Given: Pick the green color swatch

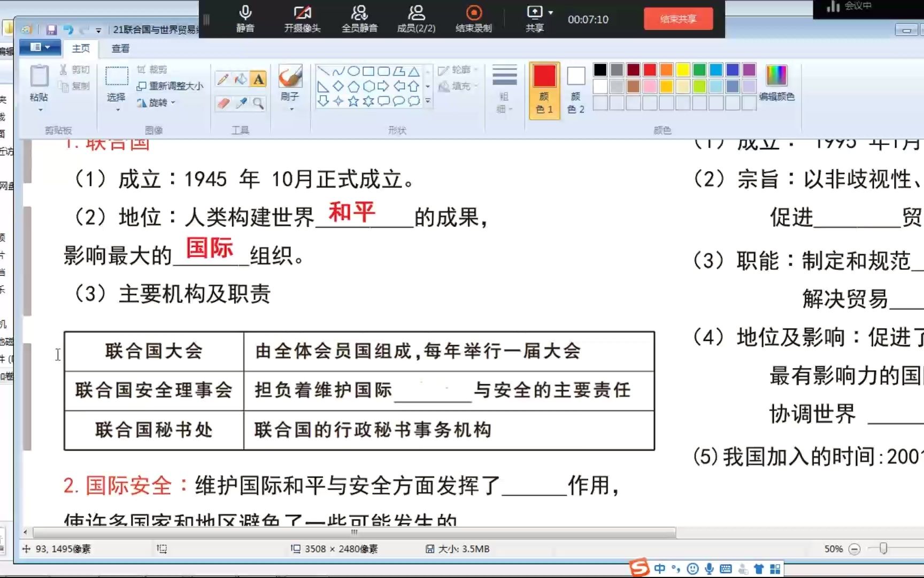Looking at the screenshot, I should pyautogui.click(x=699, y=70).
